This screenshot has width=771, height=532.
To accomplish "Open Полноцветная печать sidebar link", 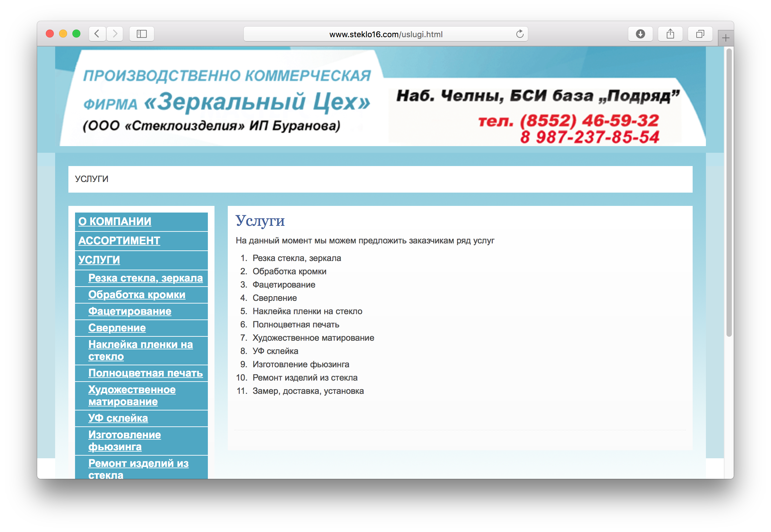I will click(146, 373).
